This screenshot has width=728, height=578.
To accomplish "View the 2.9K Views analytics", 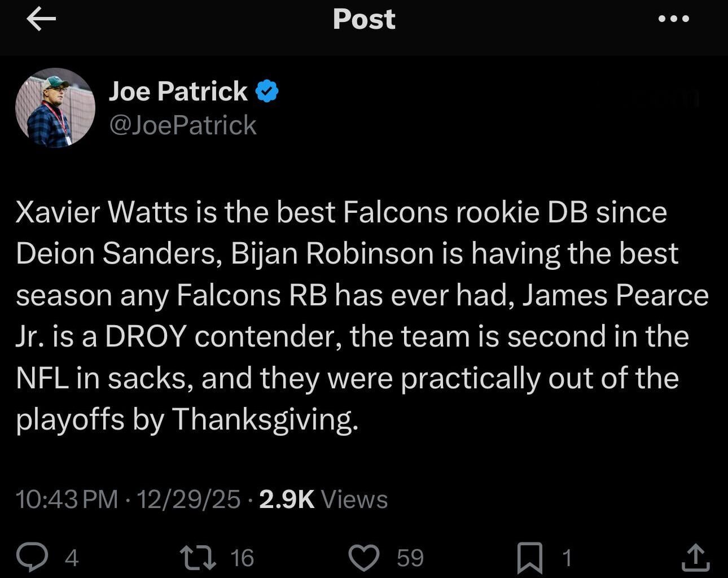I will [x=323, y=500].
